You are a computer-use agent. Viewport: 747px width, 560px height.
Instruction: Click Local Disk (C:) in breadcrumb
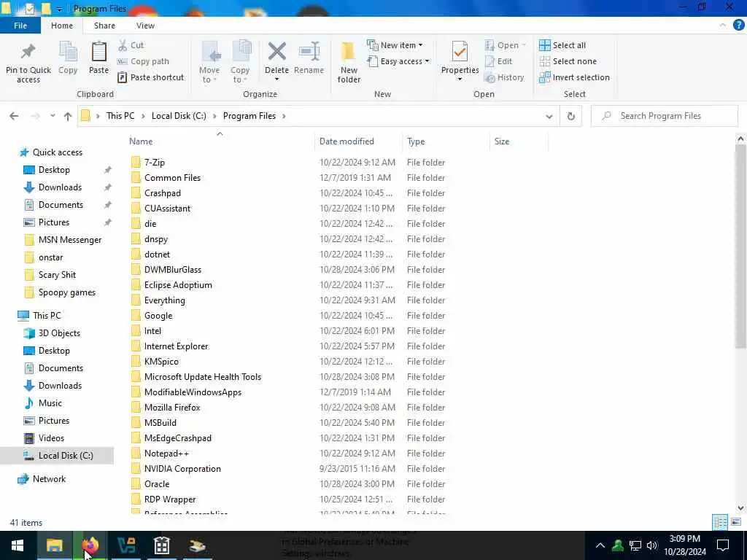179,116
